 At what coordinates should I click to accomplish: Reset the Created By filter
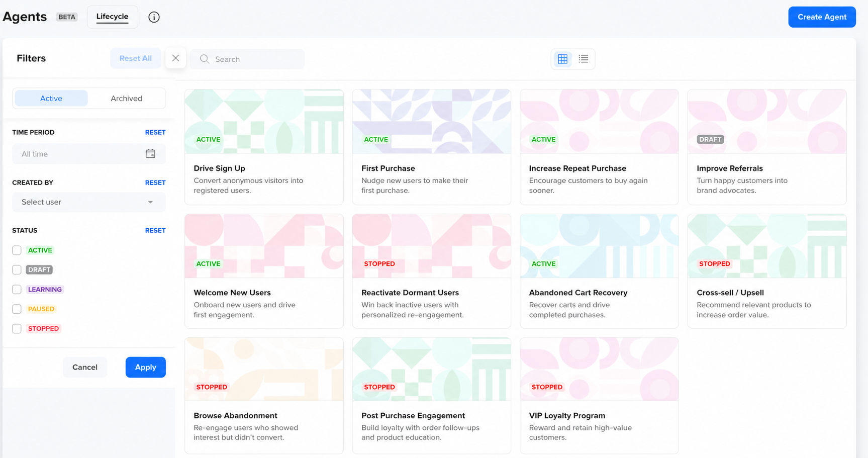coord(155,182)
